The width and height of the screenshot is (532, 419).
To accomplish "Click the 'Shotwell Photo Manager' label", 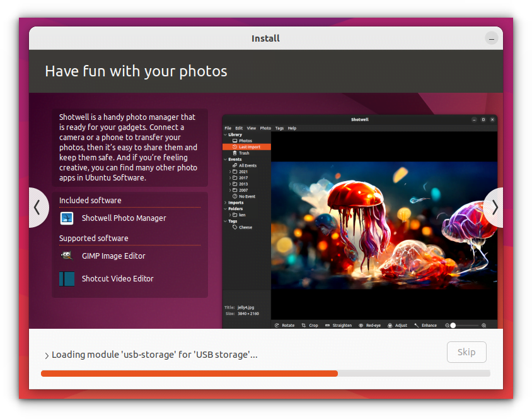I will click(124, 218).
